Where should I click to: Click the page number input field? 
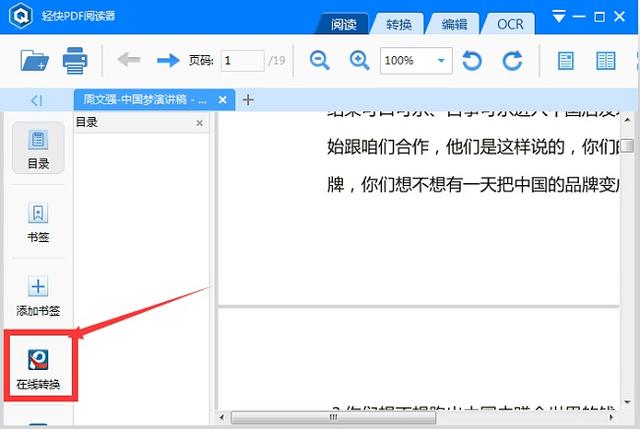(x=241, y=61)
